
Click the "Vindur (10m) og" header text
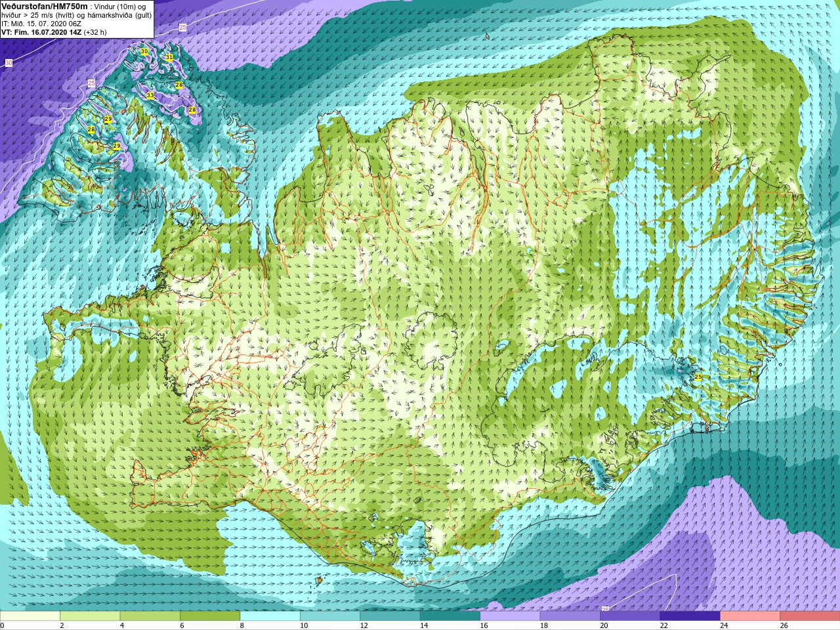pos(120,7)
